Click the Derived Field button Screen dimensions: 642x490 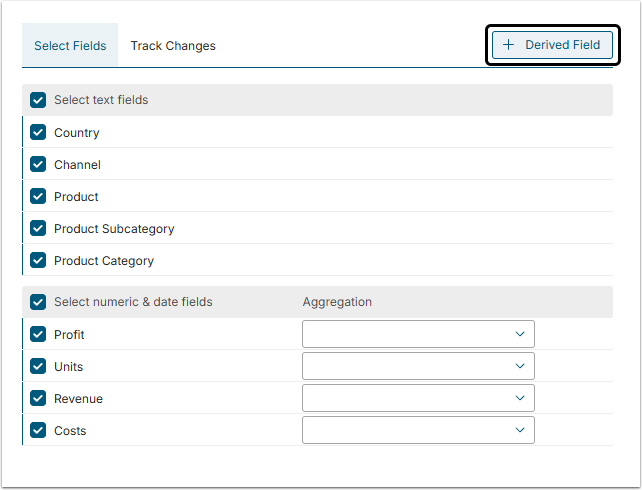552,45
